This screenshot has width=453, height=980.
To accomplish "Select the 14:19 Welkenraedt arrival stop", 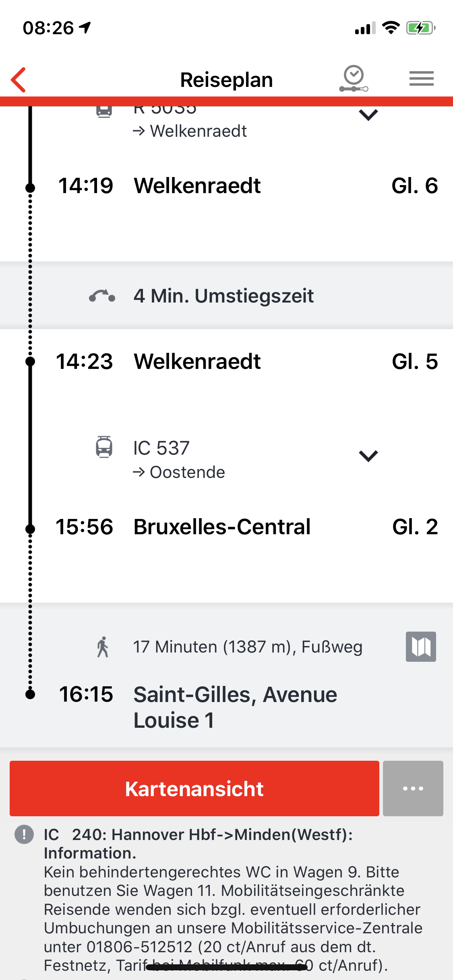I will tap(197, 185).
